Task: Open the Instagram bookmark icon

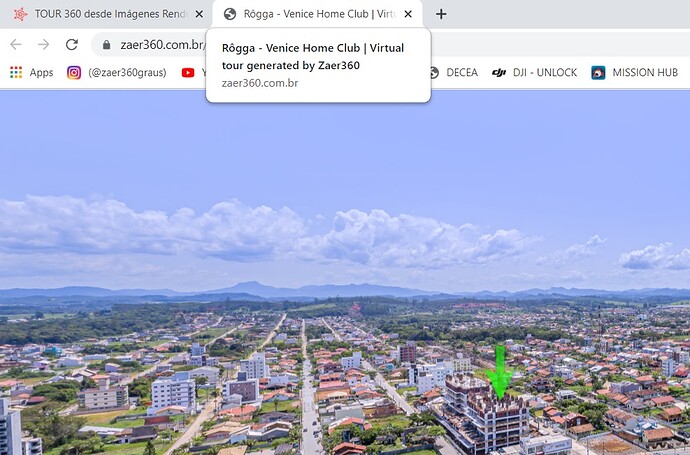Action: (74, 73)
